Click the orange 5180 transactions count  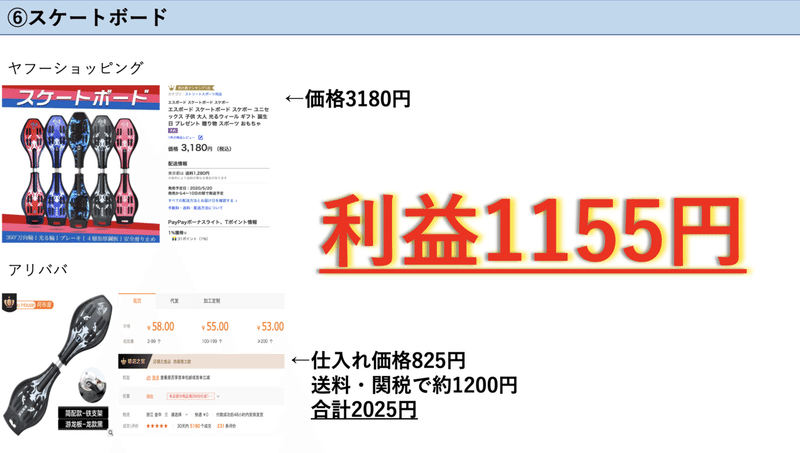[x=195, y=426]
